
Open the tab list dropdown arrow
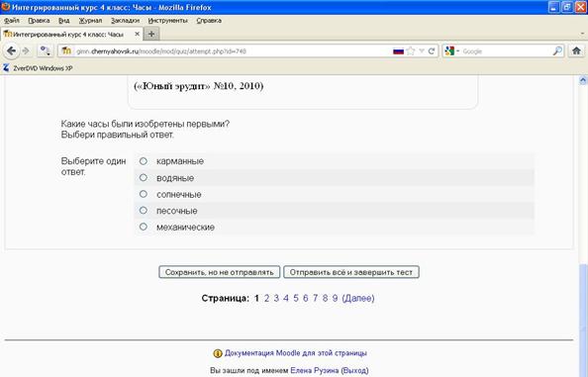582,34
